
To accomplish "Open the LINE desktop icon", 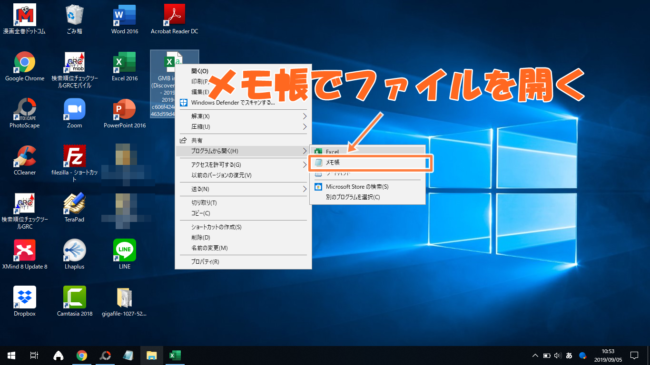I will pos(124,254).
